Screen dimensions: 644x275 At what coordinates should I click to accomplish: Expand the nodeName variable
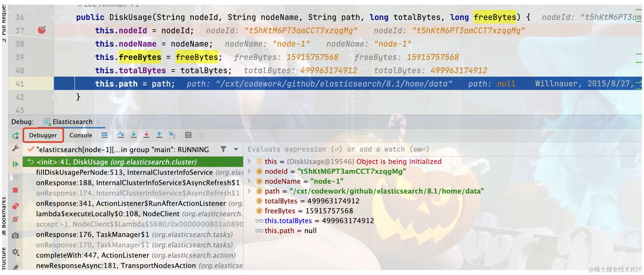(249, 181)
